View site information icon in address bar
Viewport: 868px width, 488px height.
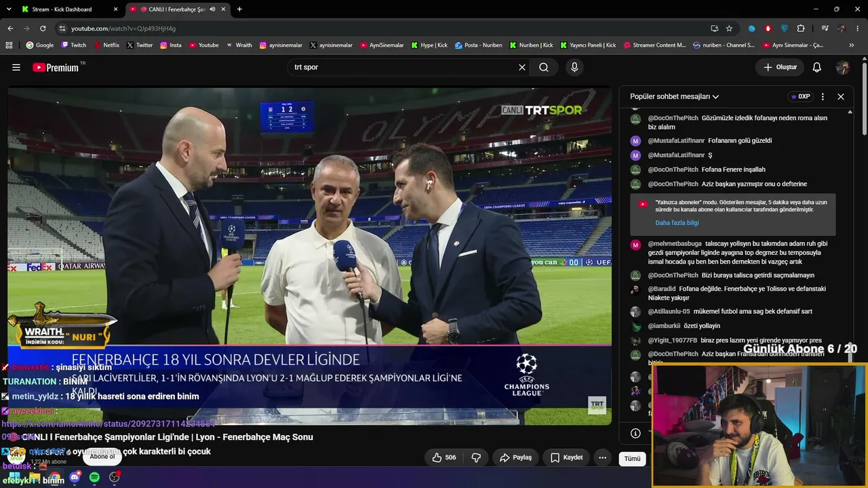[x=62, y=28]
